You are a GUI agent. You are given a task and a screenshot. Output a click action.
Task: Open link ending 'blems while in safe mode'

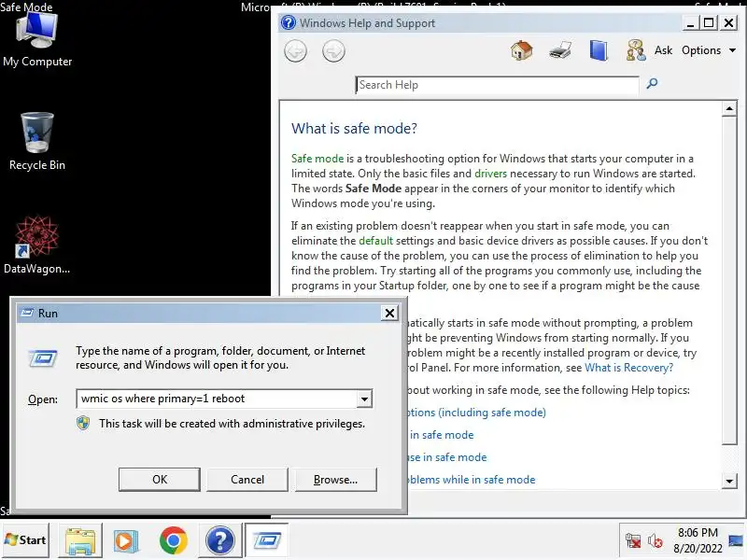click(x=472, y=480)
